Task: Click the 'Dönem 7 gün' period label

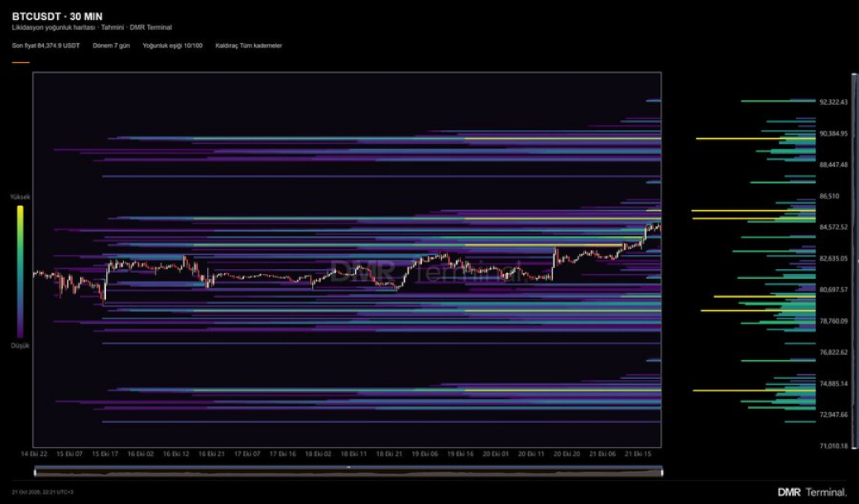Action: [x=111, y=46]
